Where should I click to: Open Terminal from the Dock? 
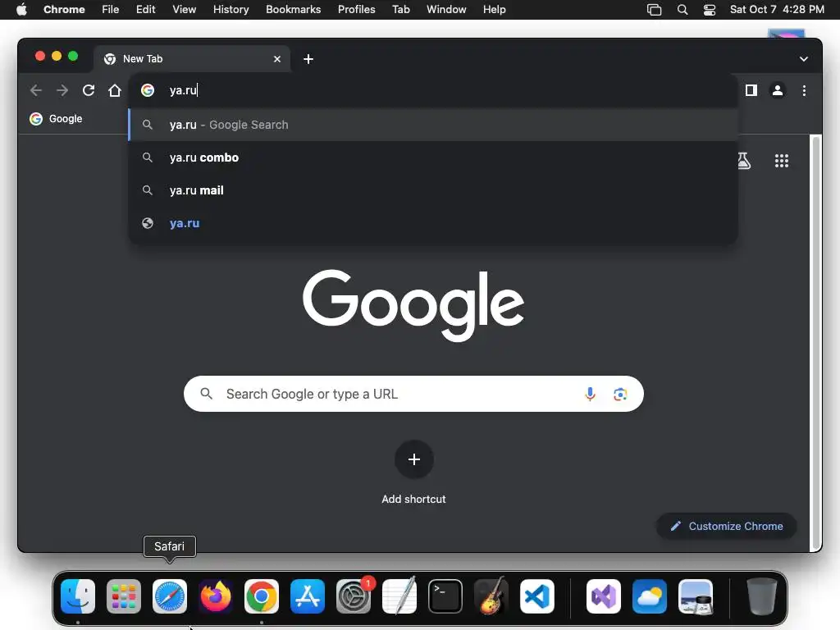(x=445, y=596)
